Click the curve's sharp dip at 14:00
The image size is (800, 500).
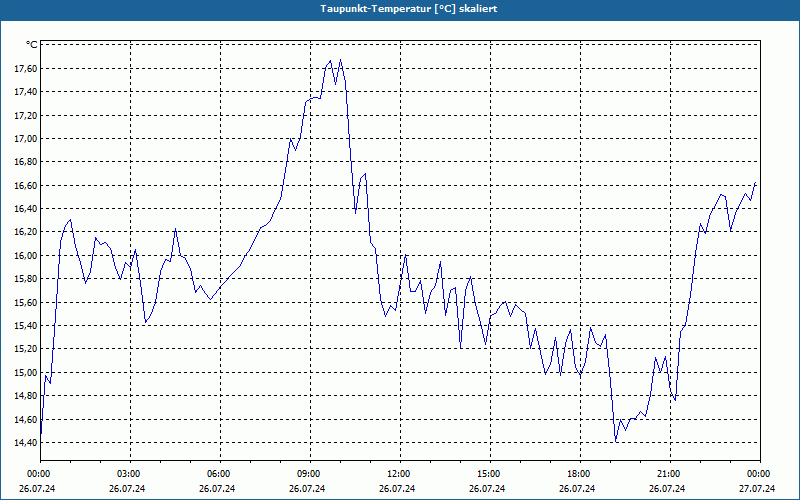461,348
